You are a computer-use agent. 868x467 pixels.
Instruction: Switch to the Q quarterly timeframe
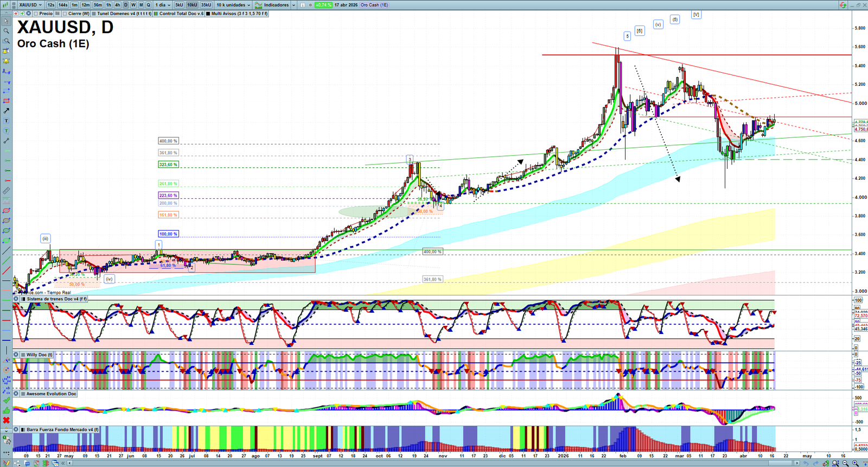[x=148, y=5]
